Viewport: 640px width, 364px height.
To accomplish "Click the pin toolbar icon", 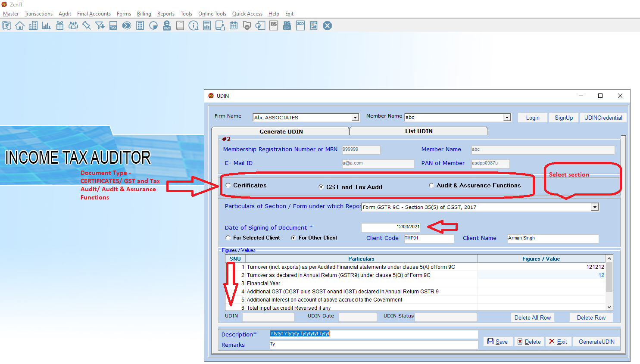I will tap(87, 26).
